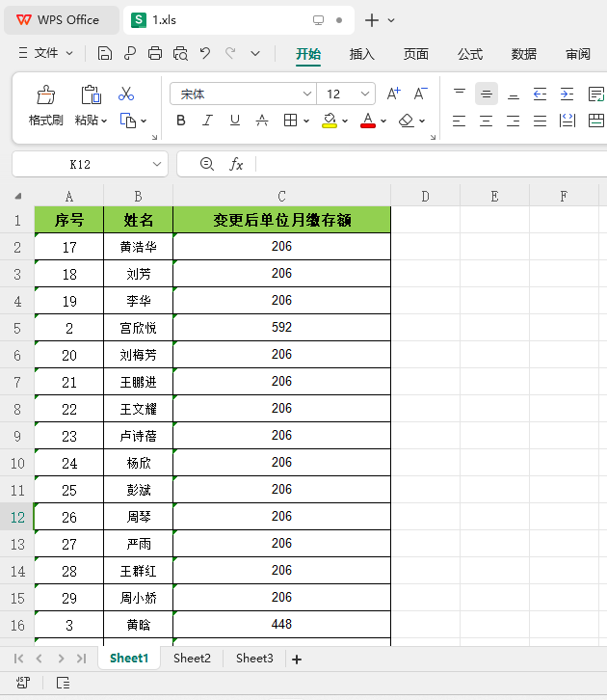Click the Clear eraser icon
The width and height of the screenshot is (607, 700).
[407, 121]
